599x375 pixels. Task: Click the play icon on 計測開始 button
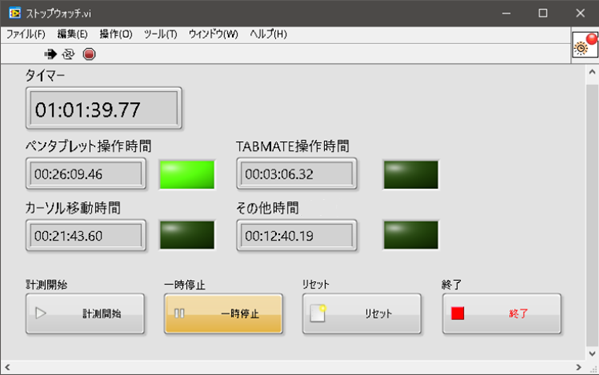point(40,314)
